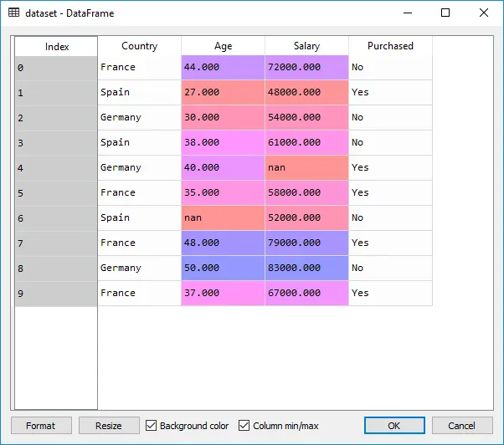The height and width of the screenshot is (445, 504).
Task: Click Country cell Germany in row 2
Action: tap(140, 117)
